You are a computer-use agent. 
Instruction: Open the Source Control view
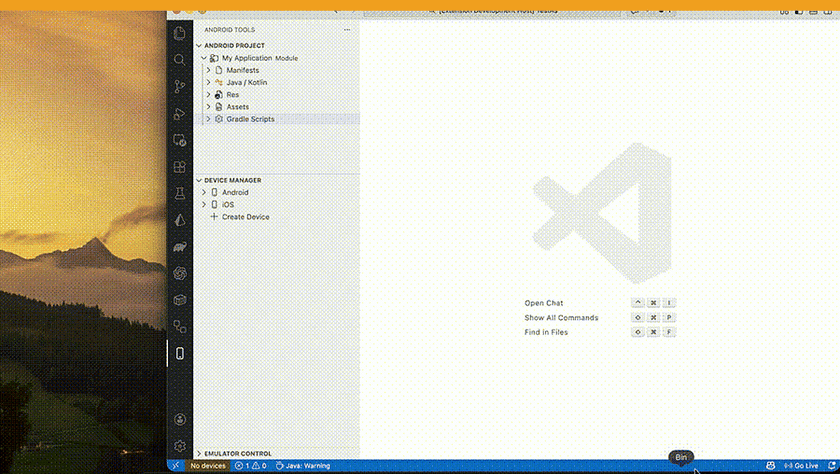[179, 87]
